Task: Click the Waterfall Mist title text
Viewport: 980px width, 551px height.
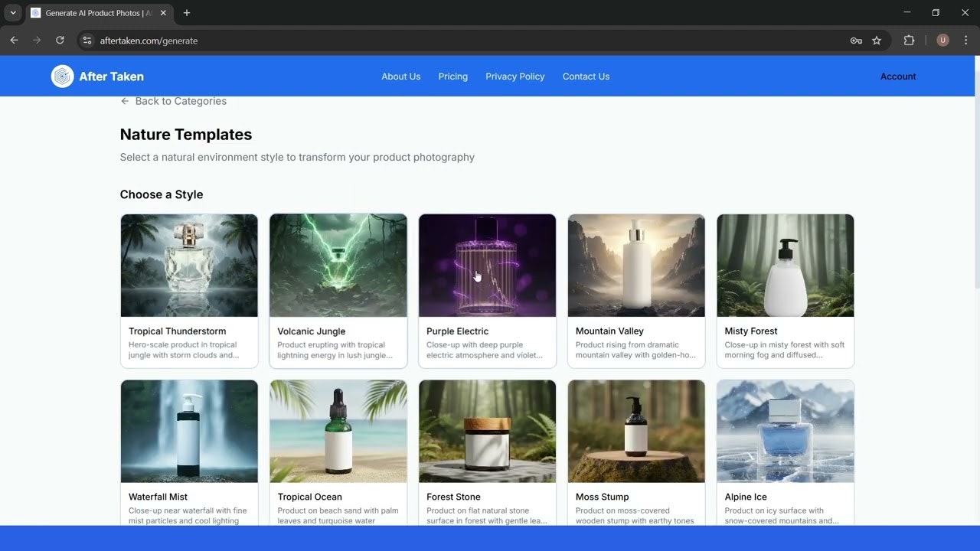Action: [158, 497]
